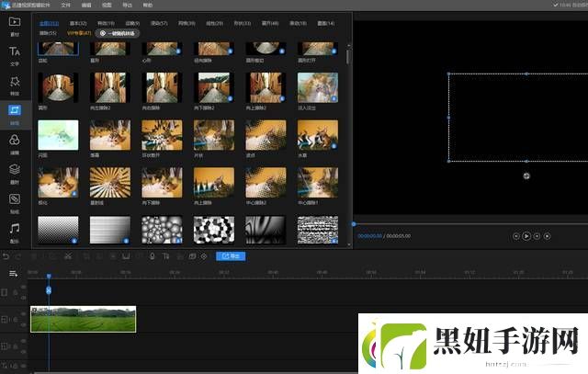Click the lock icon on the first timeline track
588x374 pixels.
coord(15,292)
